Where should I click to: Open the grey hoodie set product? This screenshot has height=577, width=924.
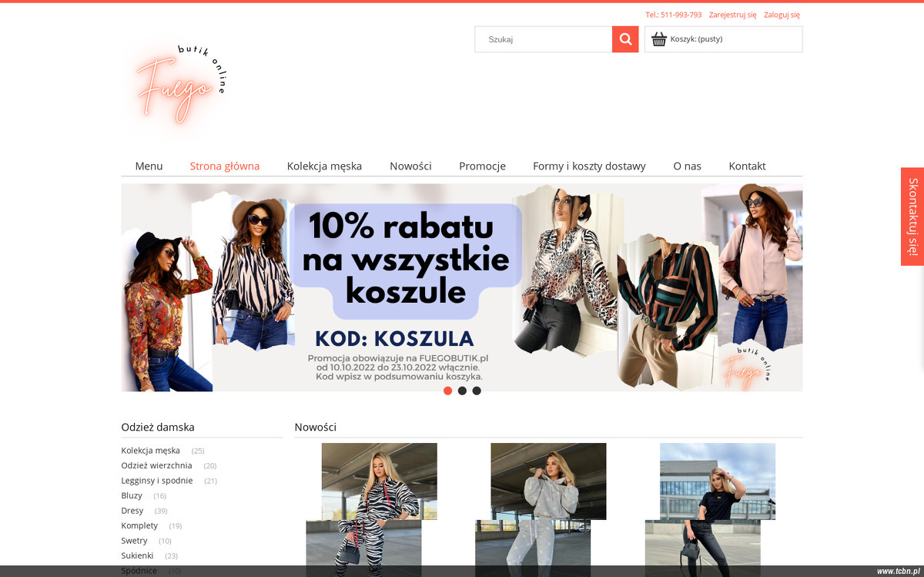541,508
